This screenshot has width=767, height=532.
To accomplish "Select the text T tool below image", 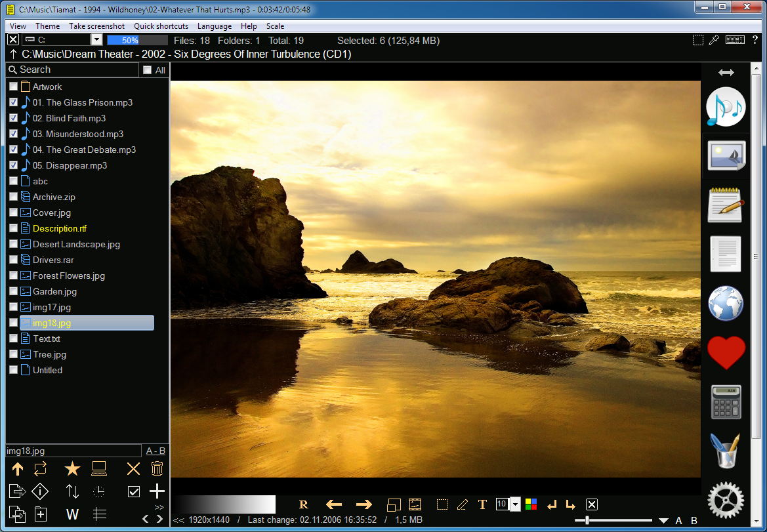I will [x=482, y=504].
